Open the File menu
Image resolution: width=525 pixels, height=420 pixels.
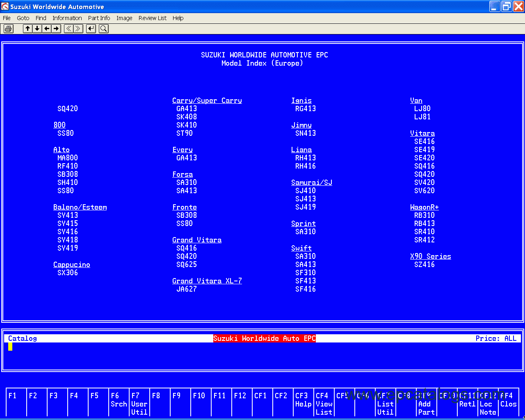coord(7,18)
